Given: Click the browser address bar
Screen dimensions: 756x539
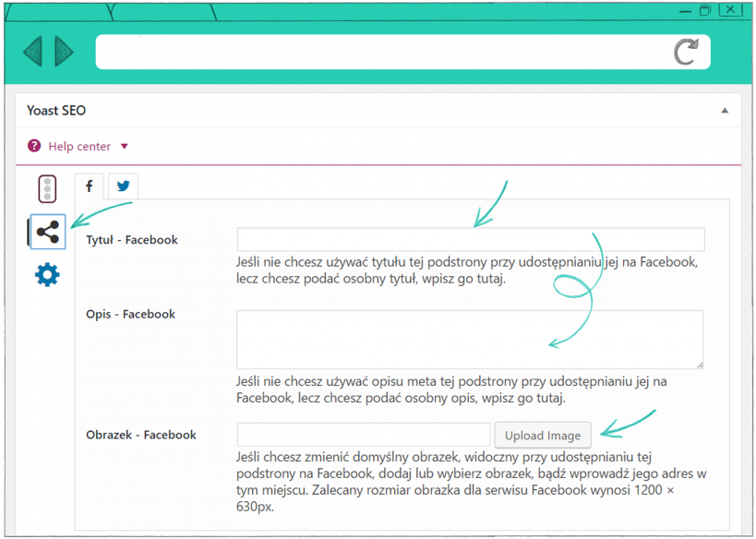Looking at the screenshot, I should click(402, 52).
